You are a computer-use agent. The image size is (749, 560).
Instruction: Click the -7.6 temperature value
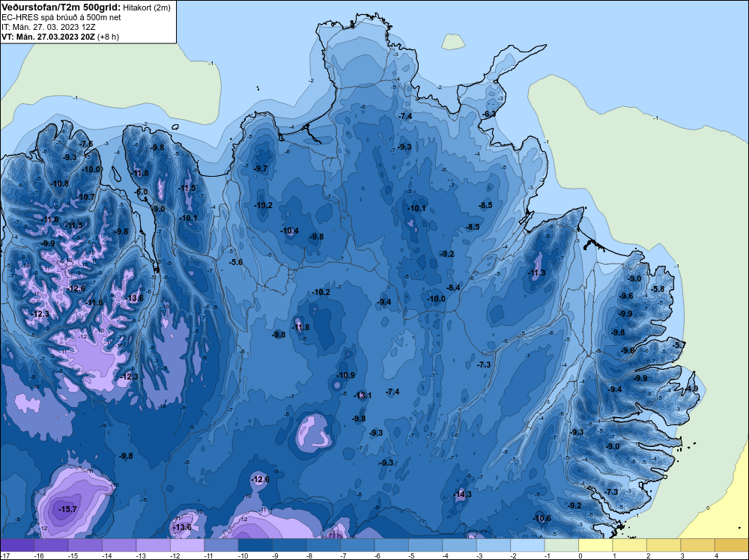pos(86,144)
